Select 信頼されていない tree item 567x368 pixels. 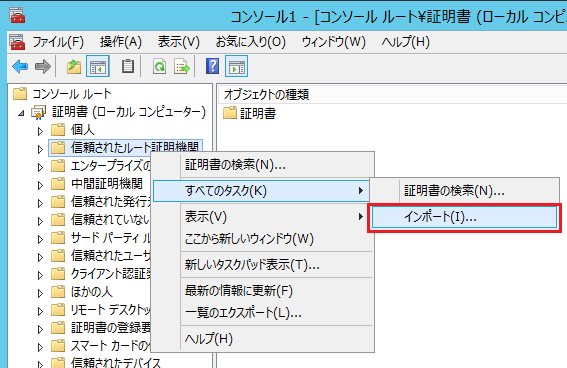click(x=110, y=220)
